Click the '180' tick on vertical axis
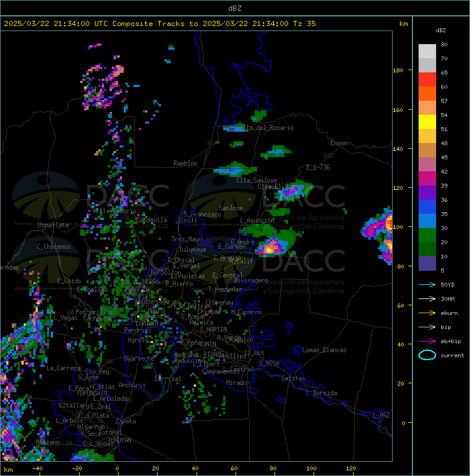470x476 pixels. tap(398, 71)
